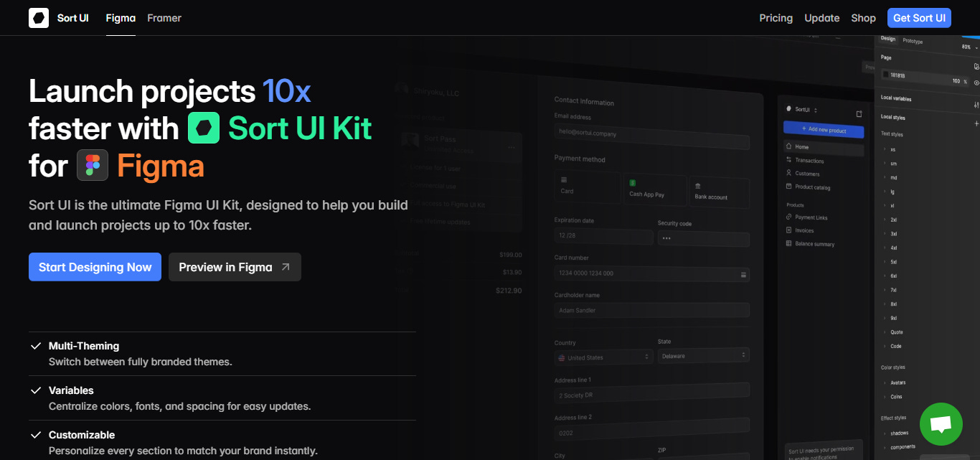The width and height of the screenshot is (980, 460).
Task: Click the Variables checkmark icon
Action: click(x=36, y=390)
